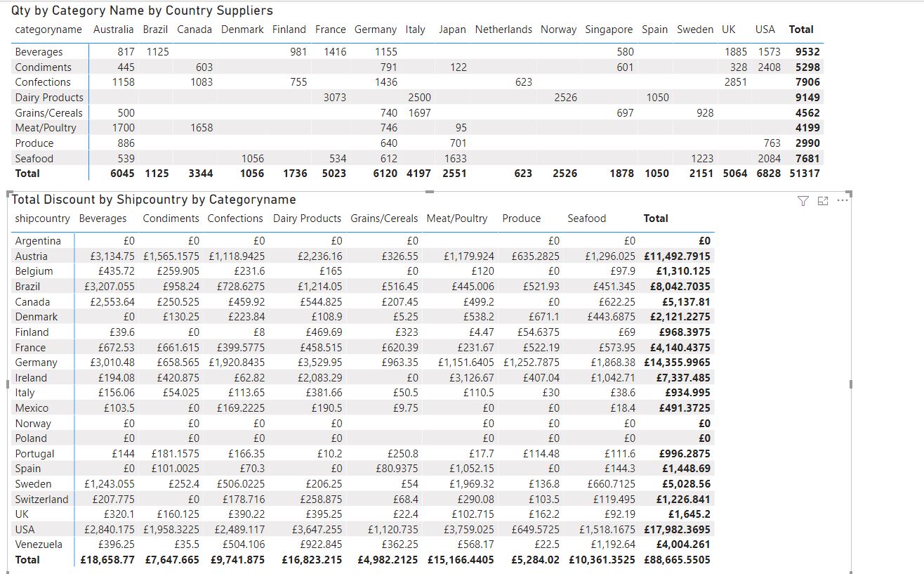Click the Brazil Beverages cell £3,207.055

pyautogui.click(x=110, y=287)
